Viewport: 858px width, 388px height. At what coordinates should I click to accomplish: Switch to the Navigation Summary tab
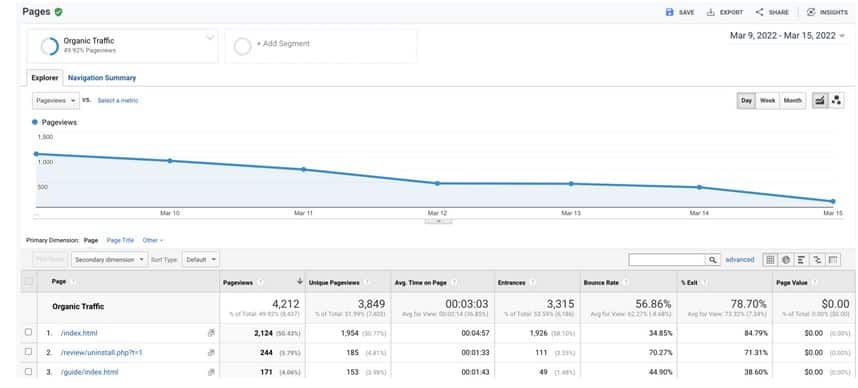coord(102,78)
